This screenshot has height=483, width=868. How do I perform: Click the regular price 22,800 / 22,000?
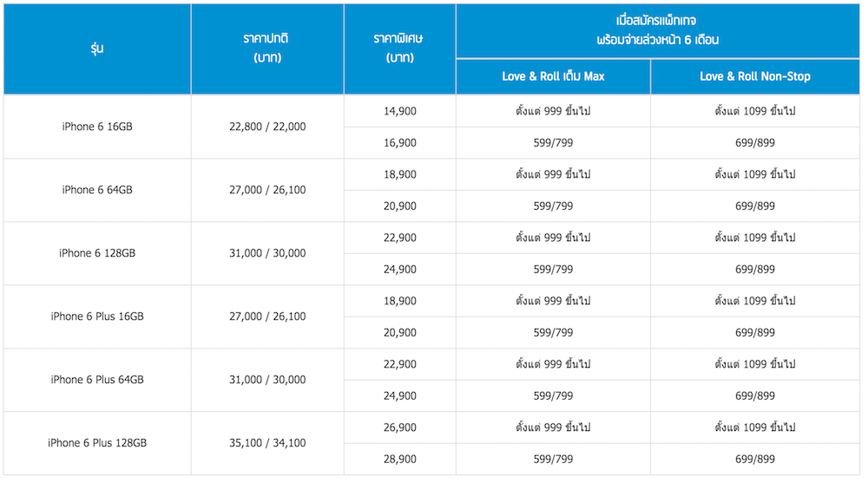[x=266, y=127]
